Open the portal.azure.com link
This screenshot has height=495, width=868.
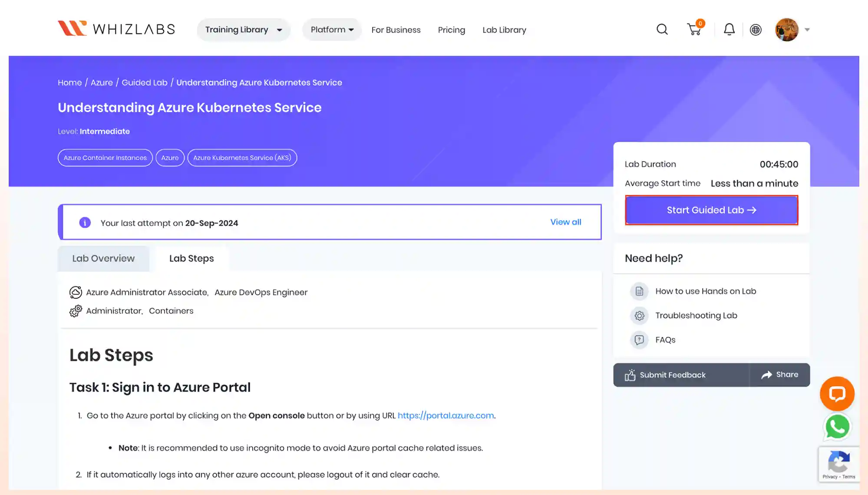click(446, 416)
